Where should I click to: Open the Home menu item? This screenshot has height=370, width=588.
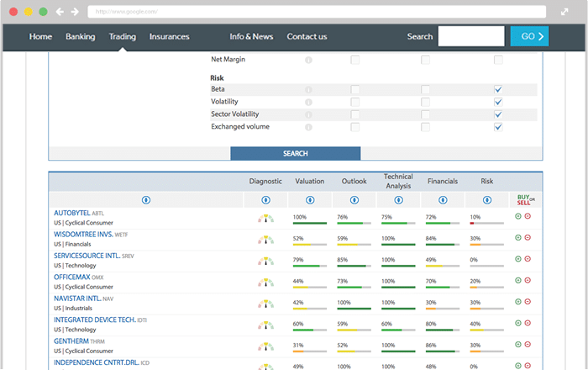coord(40,36)
